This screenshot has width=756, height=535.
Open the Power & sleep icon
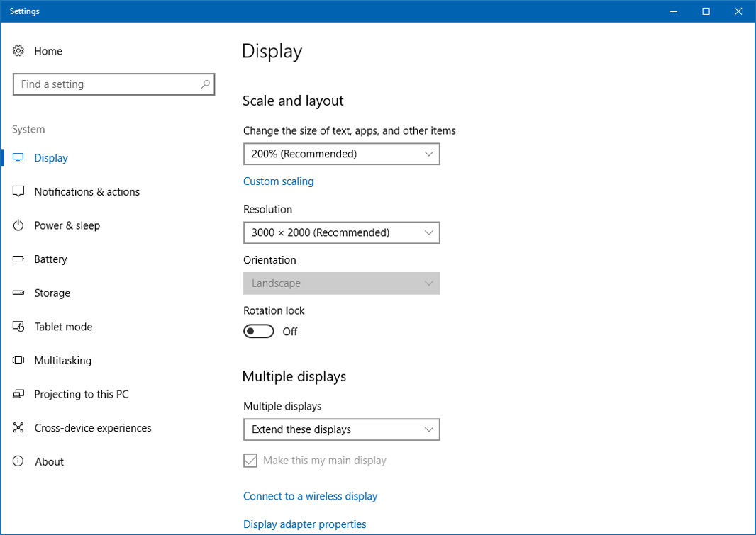18,225
